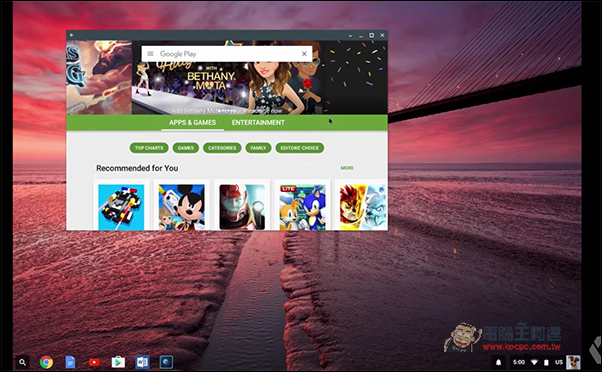Open the user avatar in the tray
602x372 pixels.
coord(573,362)
